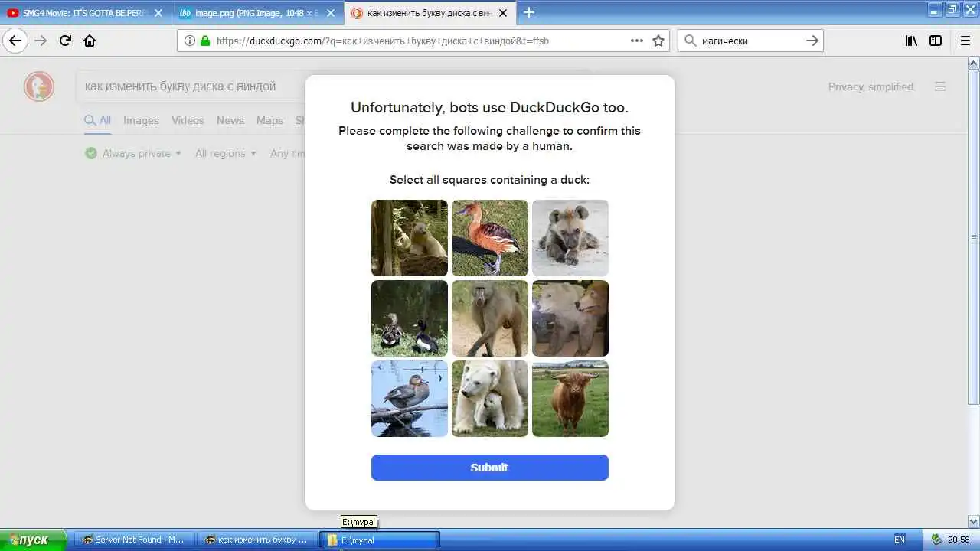The image size is (980, 551).
Task: Run the search bar's go arrow
Action: (x=812, y=41)
